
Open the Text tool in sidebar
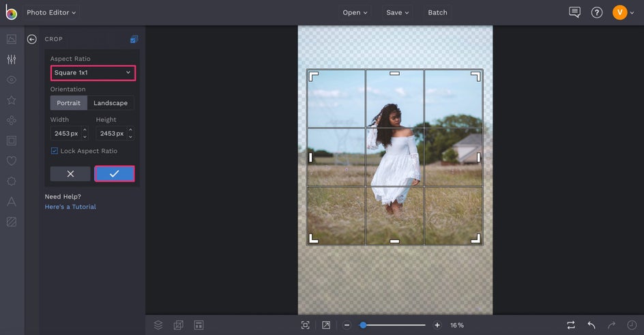(11, 201)
